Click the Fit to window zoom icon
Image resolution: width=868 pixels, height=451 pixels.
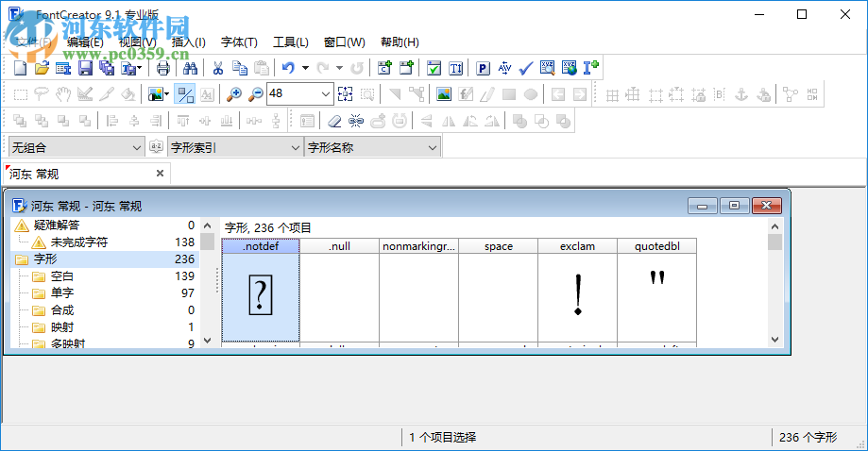346,94
